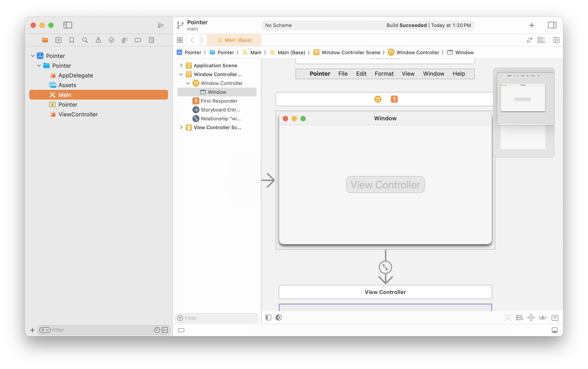Expand the View Controller Scene row
The image size is (588, 369).
tap(181, 127)
